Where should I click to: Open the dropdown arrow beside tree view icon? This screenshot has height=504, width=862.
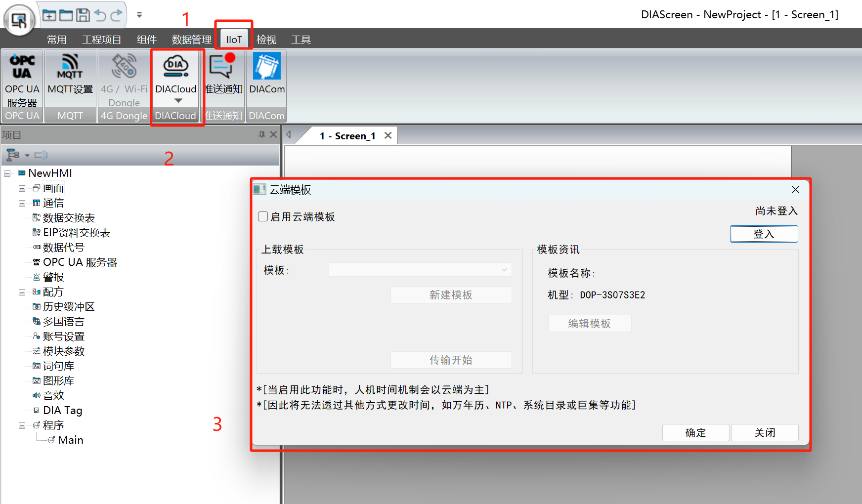(27, 156)
